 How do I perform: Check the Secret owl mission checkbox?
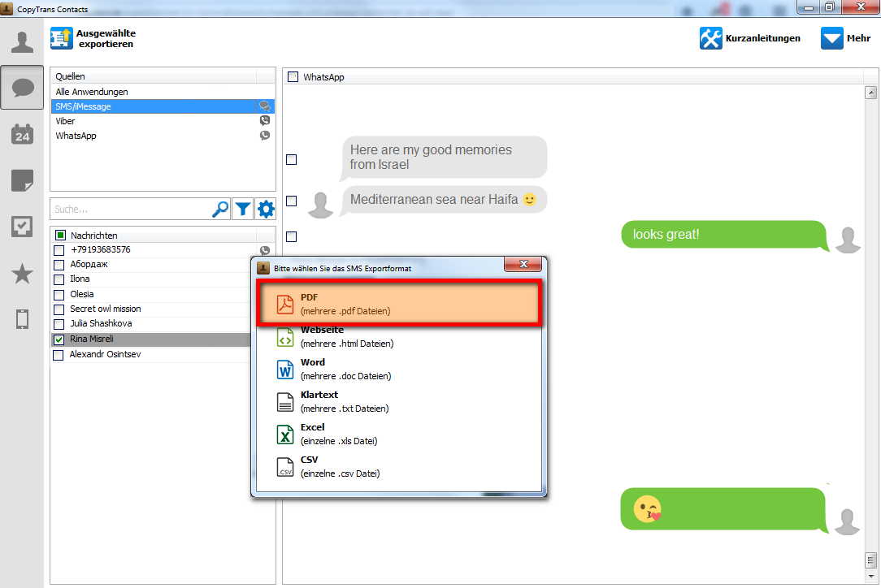coord(59,309)
